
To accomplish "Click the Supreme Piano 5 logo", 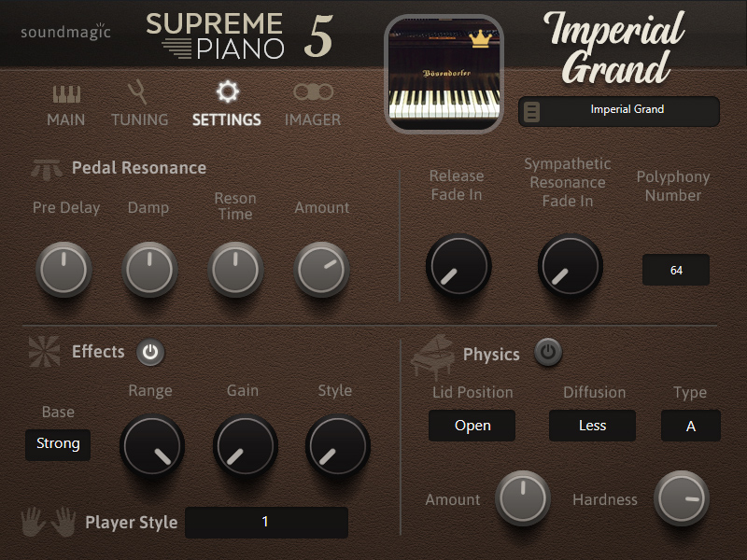I will [x=240, y=36].
